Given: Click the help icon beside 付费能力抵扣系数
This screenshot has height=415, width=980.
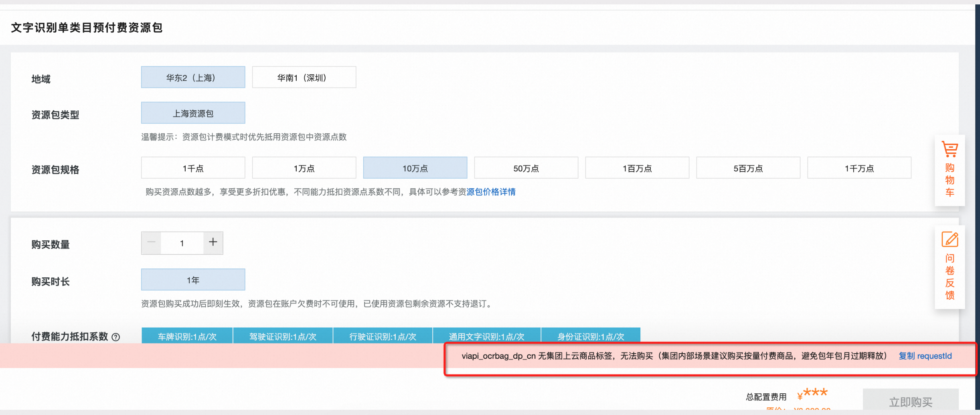Looking at the screenshot, I should coord(116,337).
